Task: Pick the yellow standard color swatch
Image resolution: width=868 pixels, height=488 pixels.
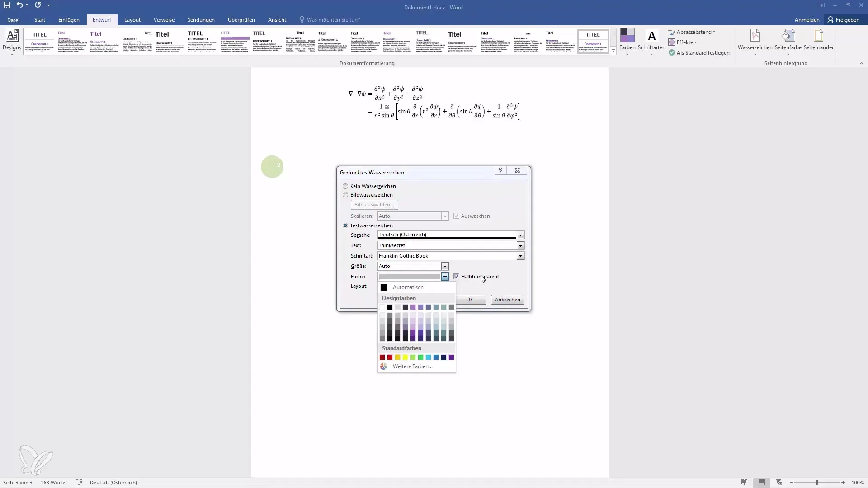Action: 405,357
